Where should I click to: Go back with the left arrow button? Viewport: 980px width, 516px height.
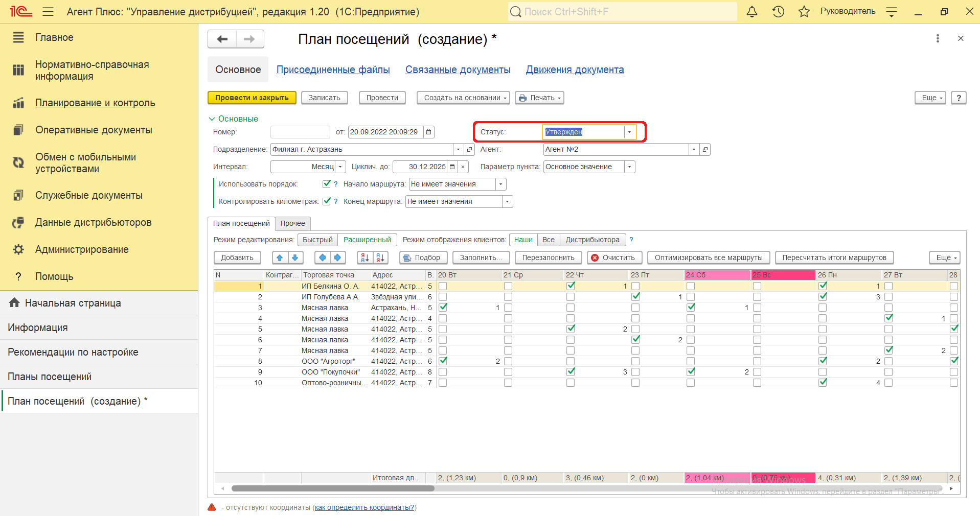pyautogui.click(x=222, y=39)
